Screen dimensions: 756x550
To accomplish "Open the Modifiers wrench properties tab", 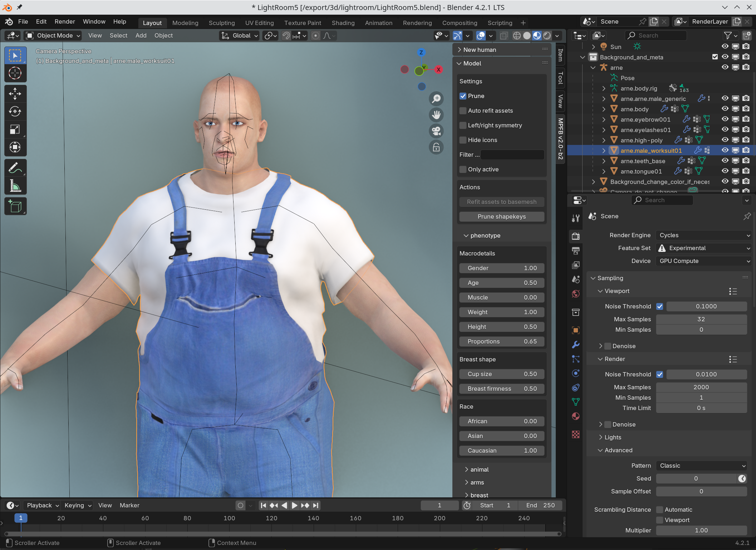I will [576, 345].
